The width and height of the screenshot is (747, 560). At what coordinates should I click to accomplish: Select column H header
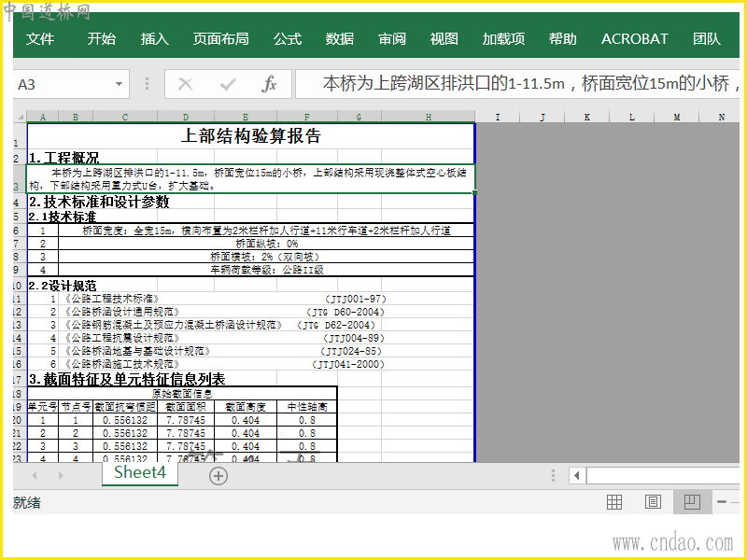pyautogui.click(x=429, y=117)
